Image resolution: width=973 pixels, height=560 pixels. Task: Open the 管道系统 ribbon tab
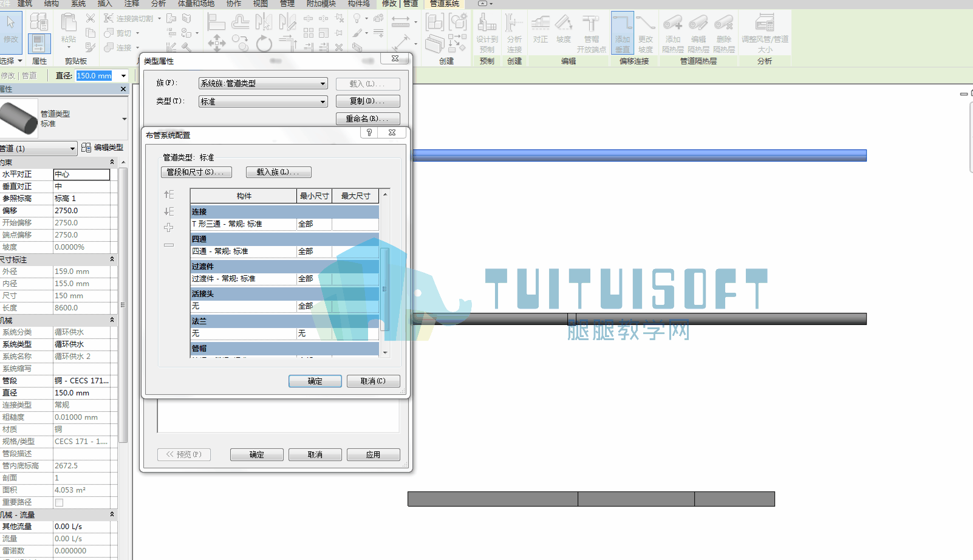445,4
